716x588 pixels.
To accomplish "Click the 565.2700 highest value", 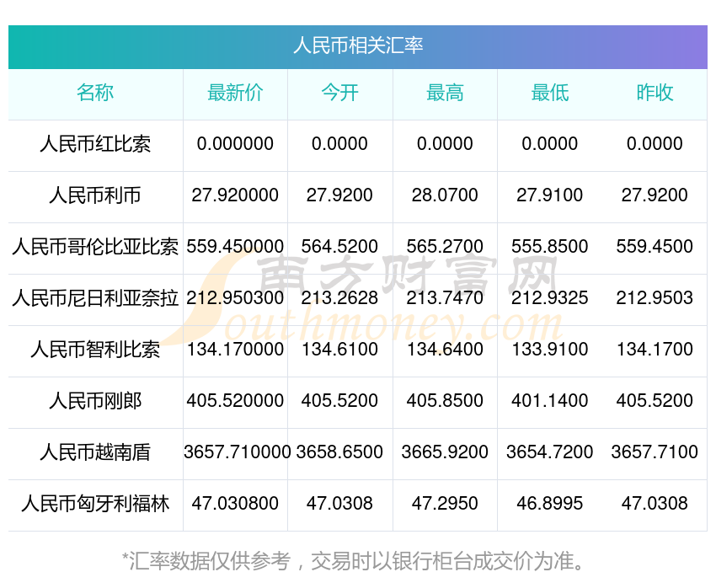I will tap(445, 247).
